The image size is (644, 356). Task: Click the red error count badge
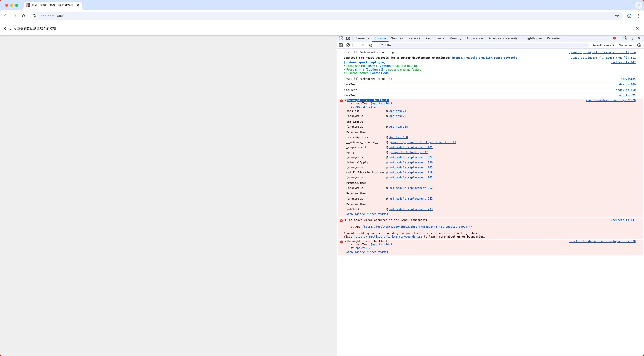click(615, 38)
